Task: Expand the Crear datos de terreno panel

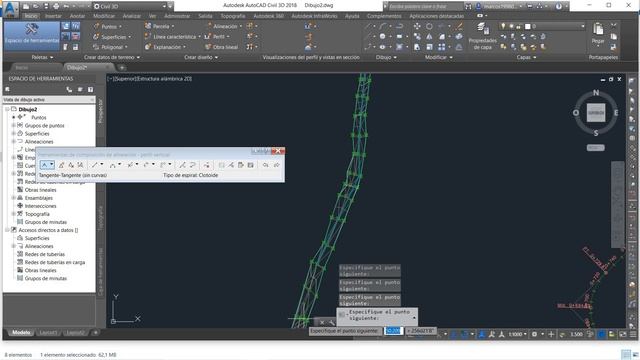Action: tap(112, 58)
